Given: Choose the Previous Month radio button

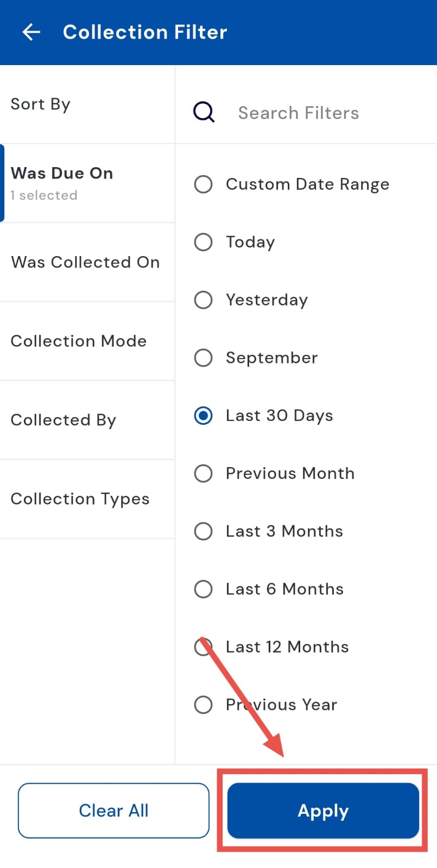Looking at the screenshot, I should [203, 474].
